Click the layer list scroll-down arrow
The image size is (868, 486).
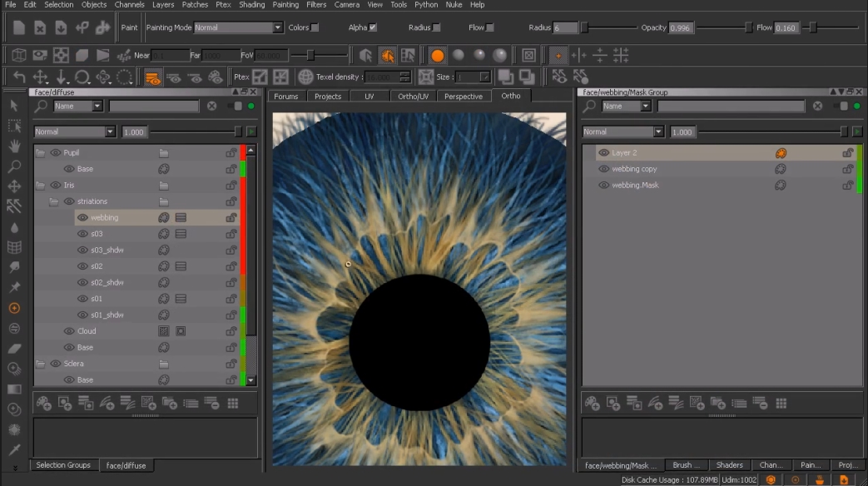(x=251, y=381)
